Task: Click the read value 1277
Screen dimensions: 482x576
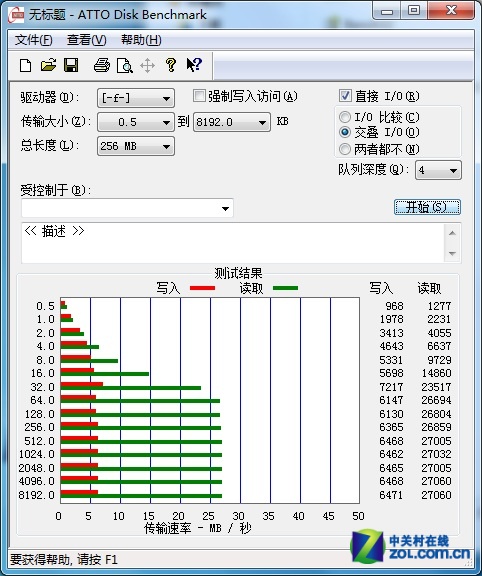Action: (x=439, y=306)
